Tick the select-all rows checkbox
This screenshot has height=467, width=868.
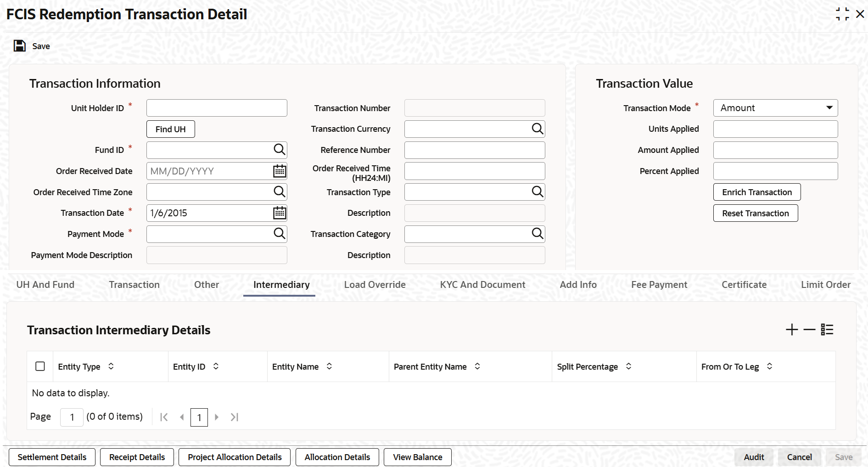coord(40,366)
